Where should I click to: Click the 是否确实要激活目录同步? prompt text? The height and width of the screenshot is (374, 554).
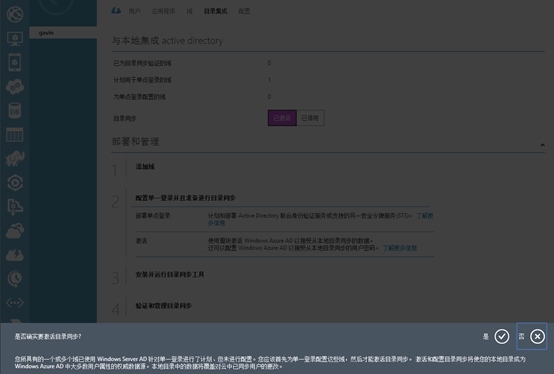[48, 337]
